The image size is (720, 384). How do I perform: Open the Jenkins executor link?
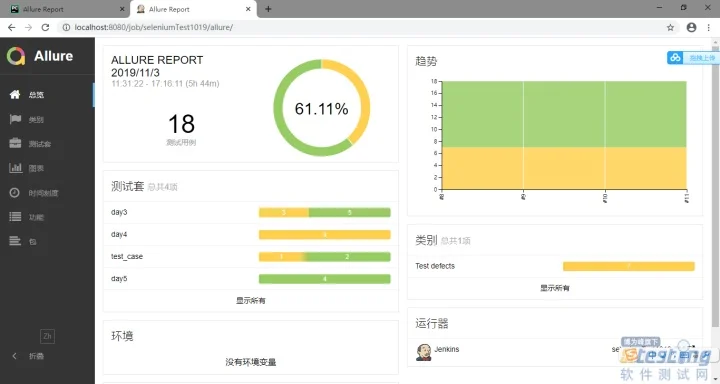[x=447, y=349]
